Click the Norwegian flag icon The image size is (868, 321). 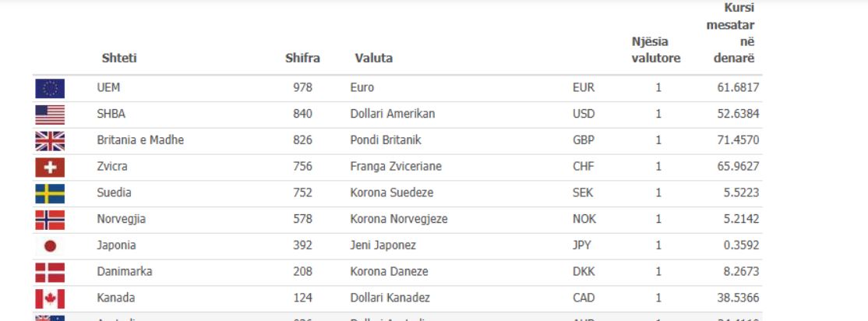tap(50, 220)
